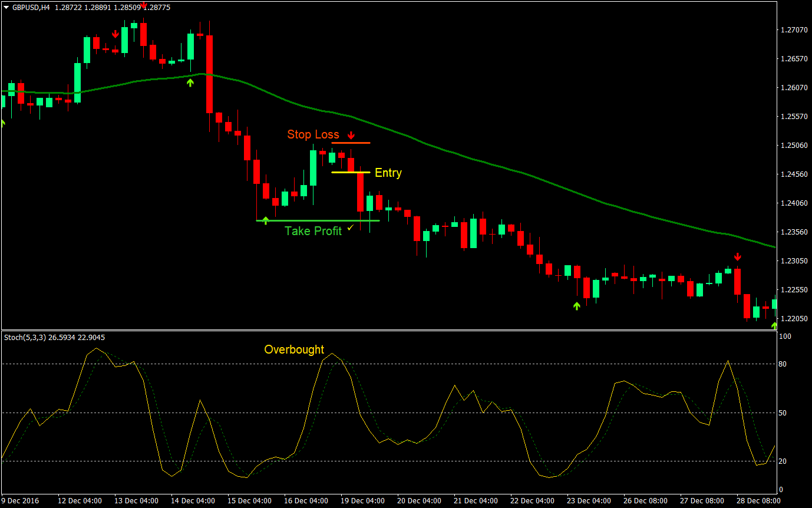
Task: Click red down arrow above 13 Dec candles
Action: pyautogui.click(x=115, y=34)
